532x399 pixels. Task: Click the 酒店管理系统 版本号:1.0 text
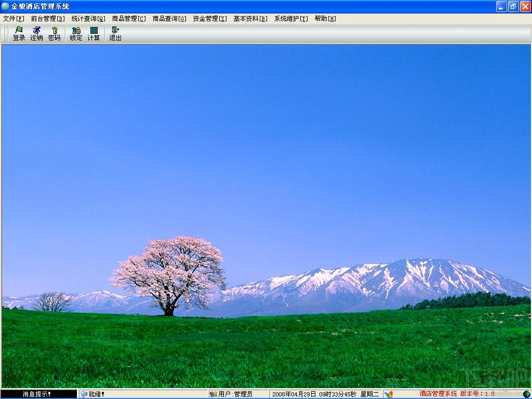[x=457, y=394]
